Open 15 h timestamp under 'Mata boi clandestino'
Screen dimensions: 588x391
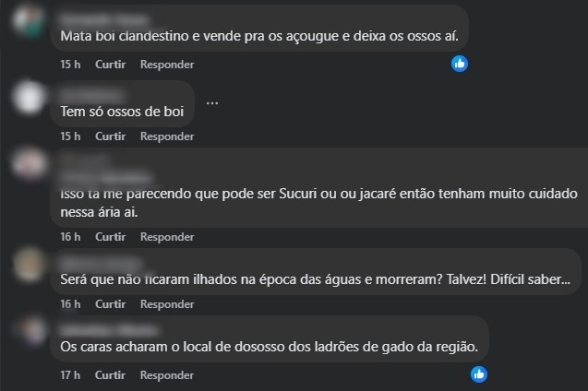[x=70, y=65]
